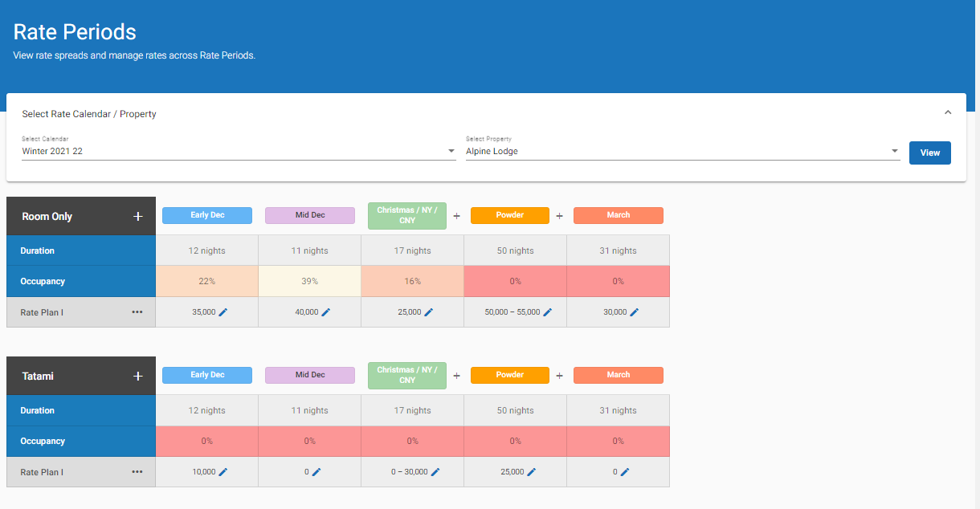This screenshot has height=509, width=980.
Task: Click the plus icon on the Tatami header
Action: tap(137, 375)
